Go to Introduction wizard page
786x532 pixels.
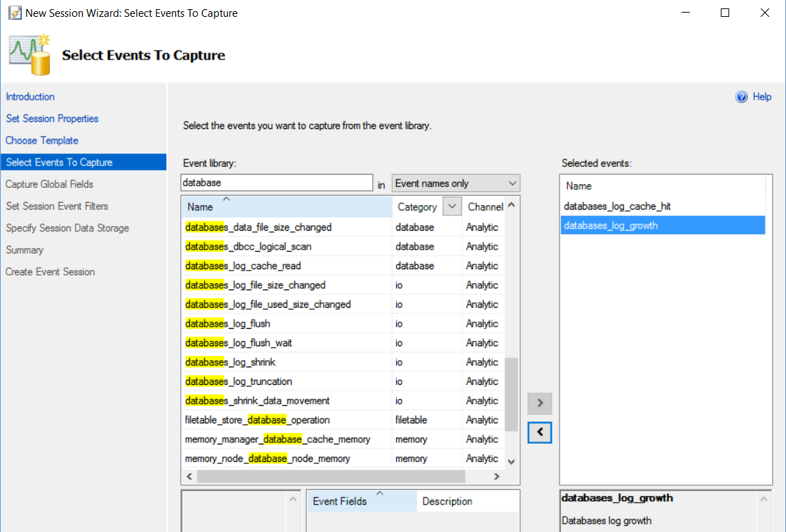coord(30,97)
